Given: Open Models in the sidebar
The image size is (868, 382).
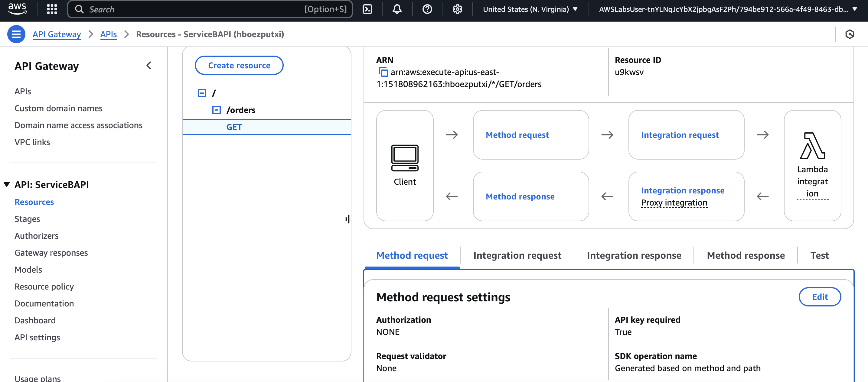Looking at the screenshot, I should (28, 269).
